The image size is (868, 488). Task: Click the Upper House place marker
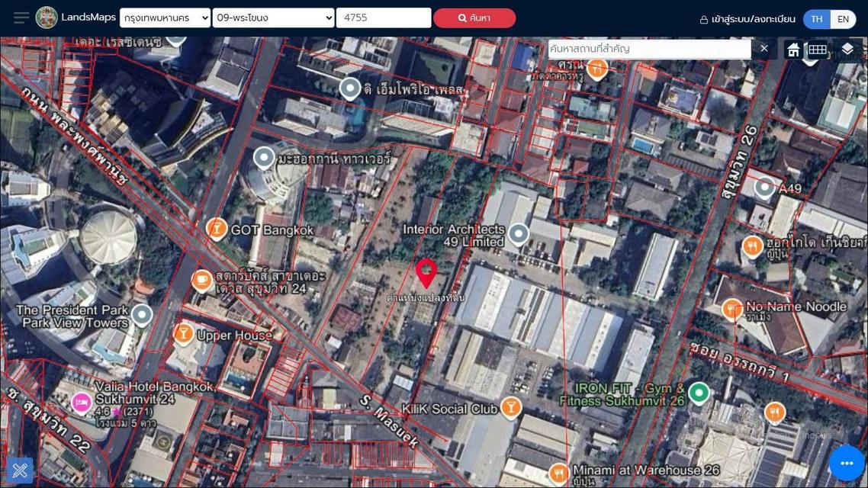[x=183, y=333]
